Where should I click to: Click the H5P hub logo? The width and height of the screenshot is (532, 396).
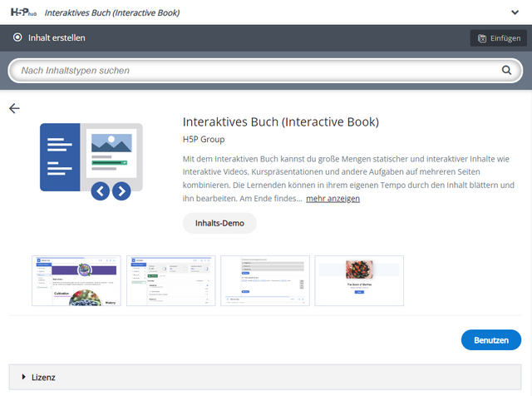tap(23, 12)
